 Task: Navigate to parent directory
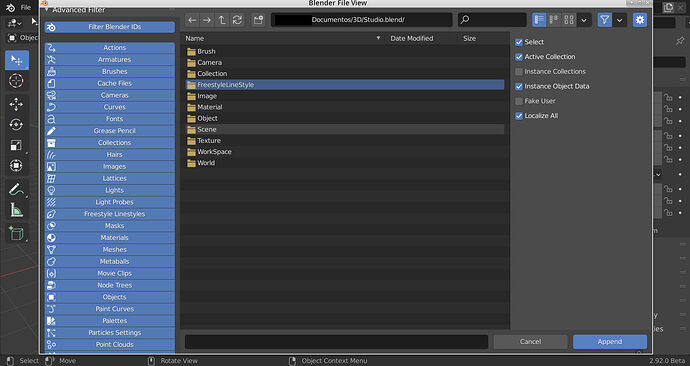click(222, 20)
